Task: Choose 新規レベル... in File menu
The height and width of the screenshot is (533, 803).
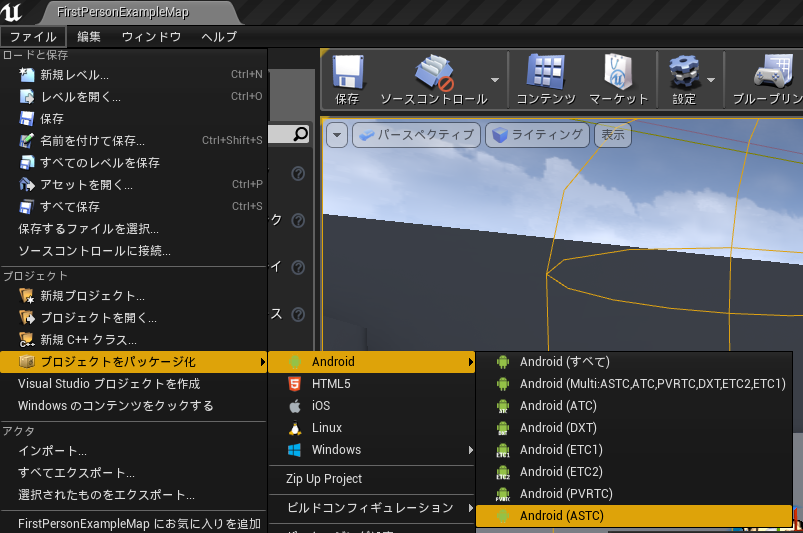Action: [x=134, y=75]
